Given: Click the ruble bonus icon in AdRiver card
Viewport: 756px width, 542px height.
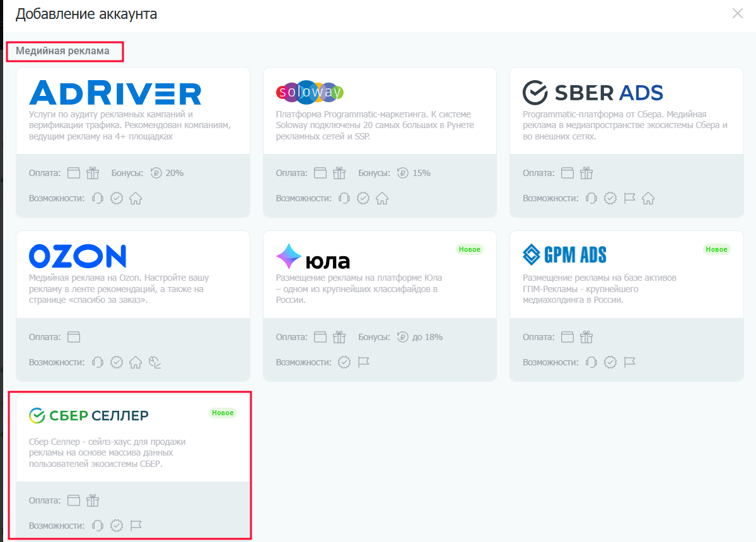Looking at the screenshot, I should [x=156, y=173].
